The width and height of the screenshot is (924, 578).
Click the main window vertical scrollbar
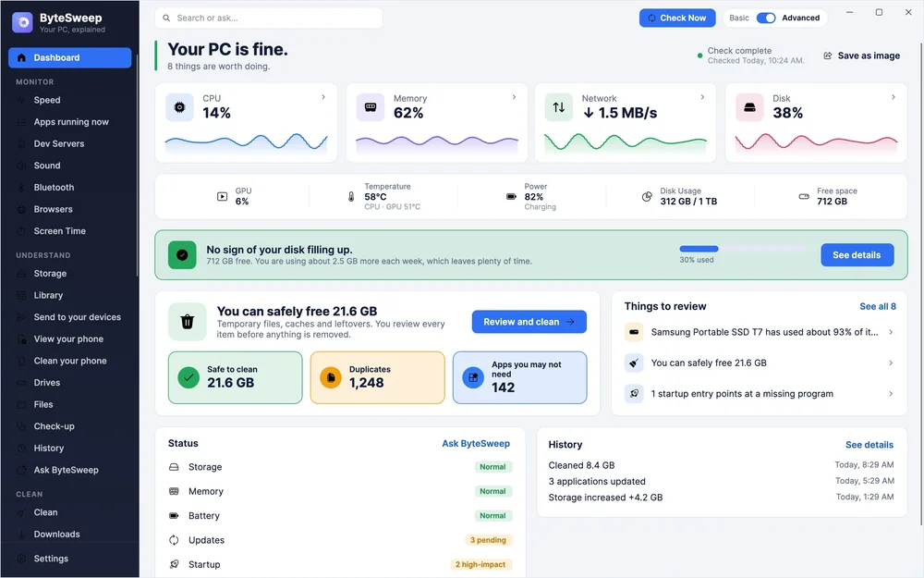tap(921, 283)
